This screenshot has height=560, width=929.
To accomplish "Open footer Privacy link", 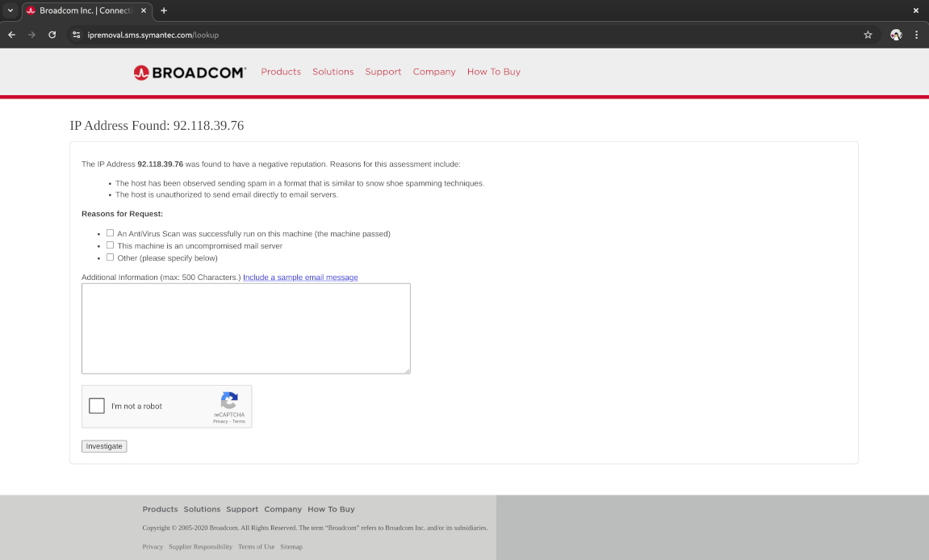I will pyautogui.click(x=153, y=546).
